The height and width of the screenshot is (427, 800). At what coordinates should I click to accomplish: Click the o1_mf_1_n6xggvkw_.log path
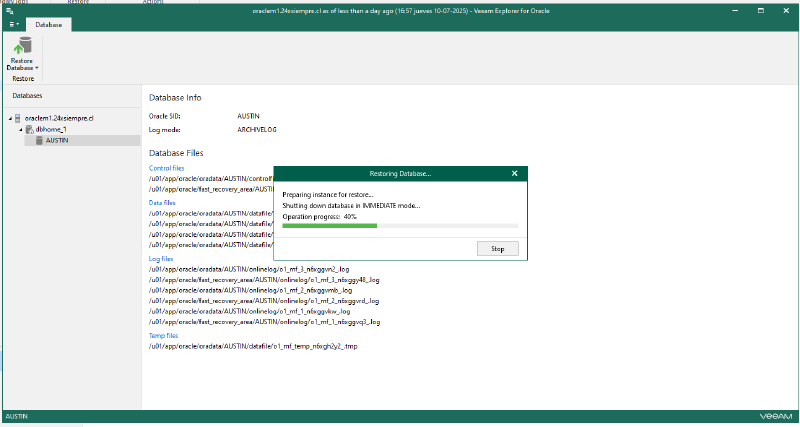(x=249, y=311)
